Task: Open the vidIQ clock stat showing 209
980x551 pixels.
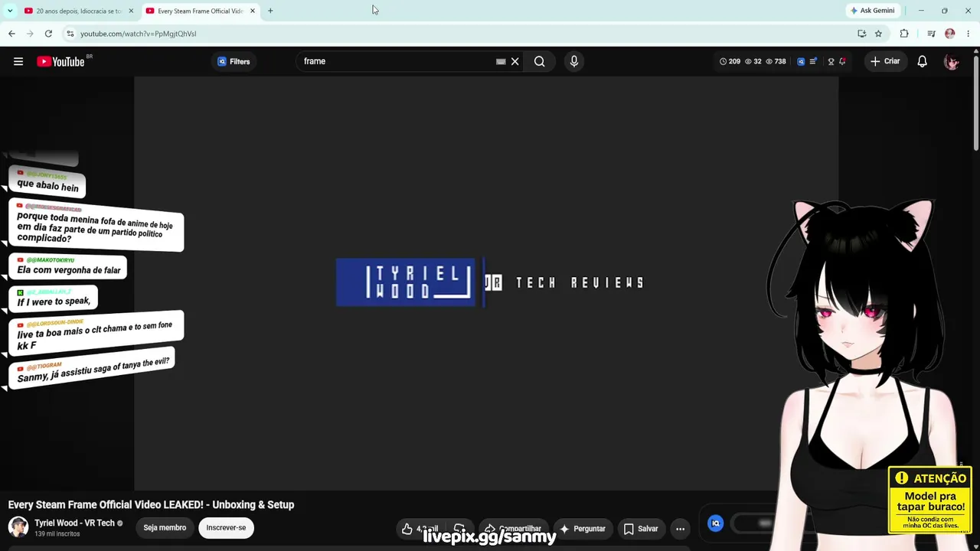Action: click(730, 61)
